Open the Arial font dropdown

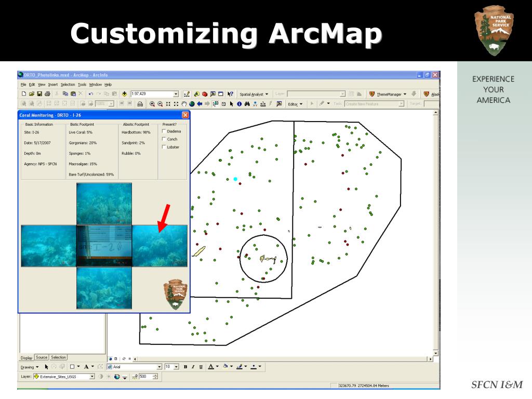[x=159, y=367]
